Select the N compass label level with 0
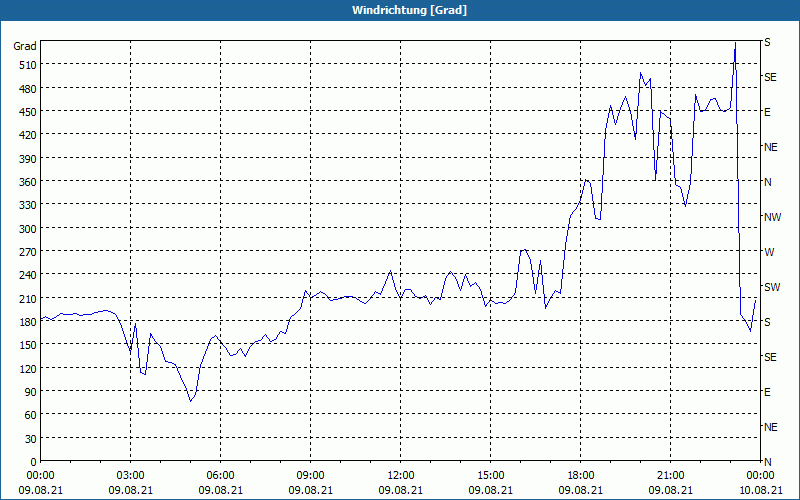 coord(767,462)
